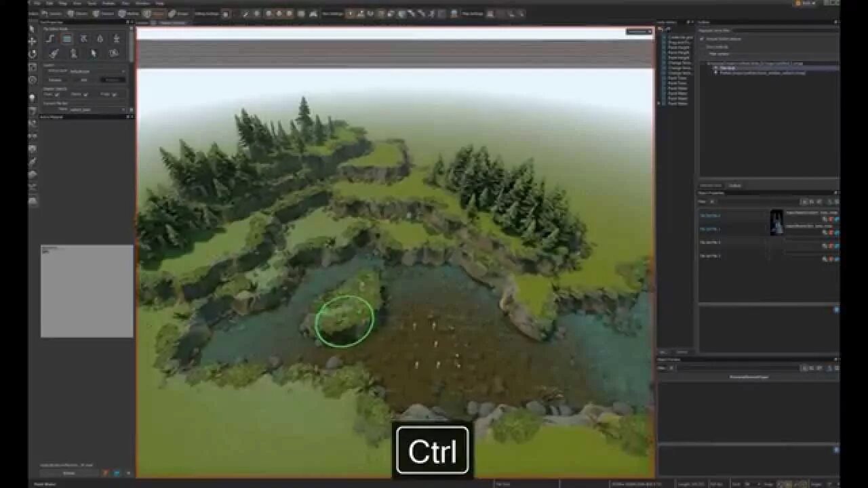
Task: Switch to the Outliner tab above Object Properties
Action: [734, 186]
